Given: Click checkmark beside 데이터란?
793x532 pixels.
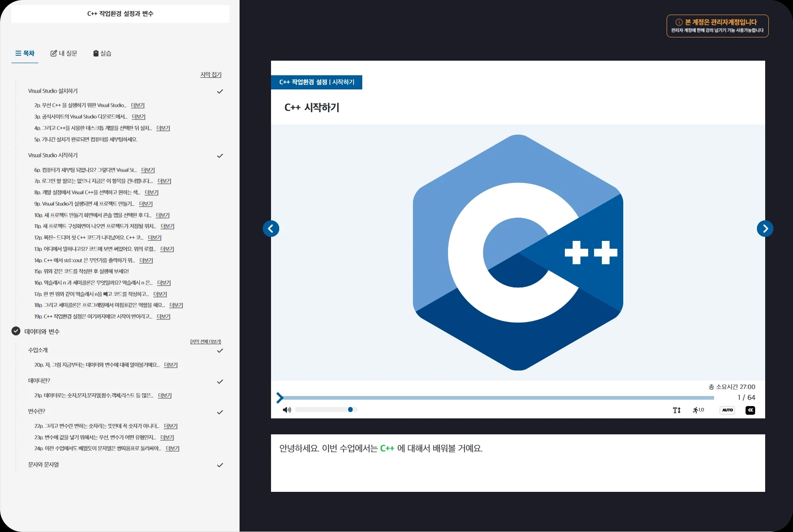Looking at the screenshot, I should coord(220,381).
